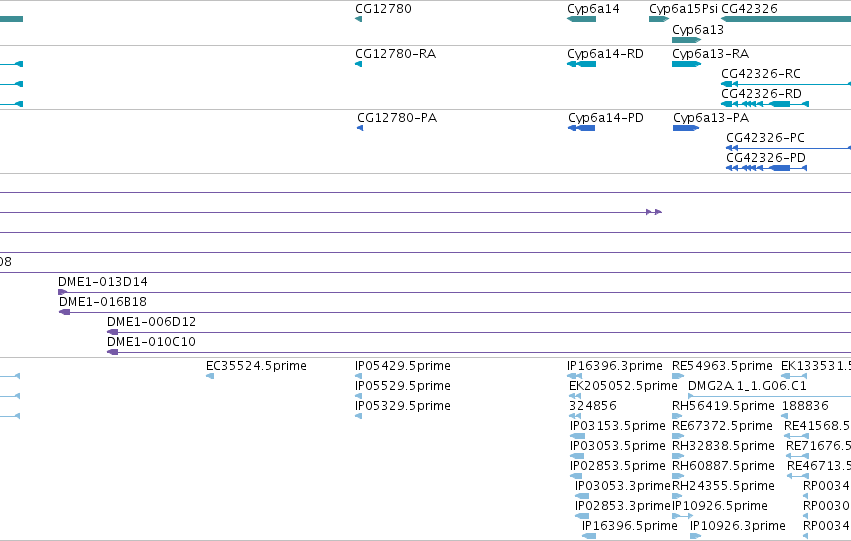Click the Cyp6a13-RA transcript label
Screen dimensions: 851x541
pos(710,54)
